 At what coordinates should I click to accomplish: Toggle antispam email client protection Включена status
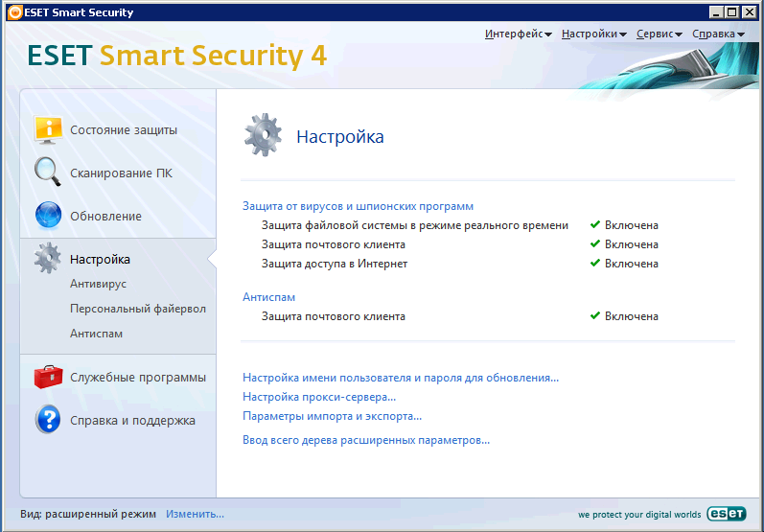click(x=624, y=316)
